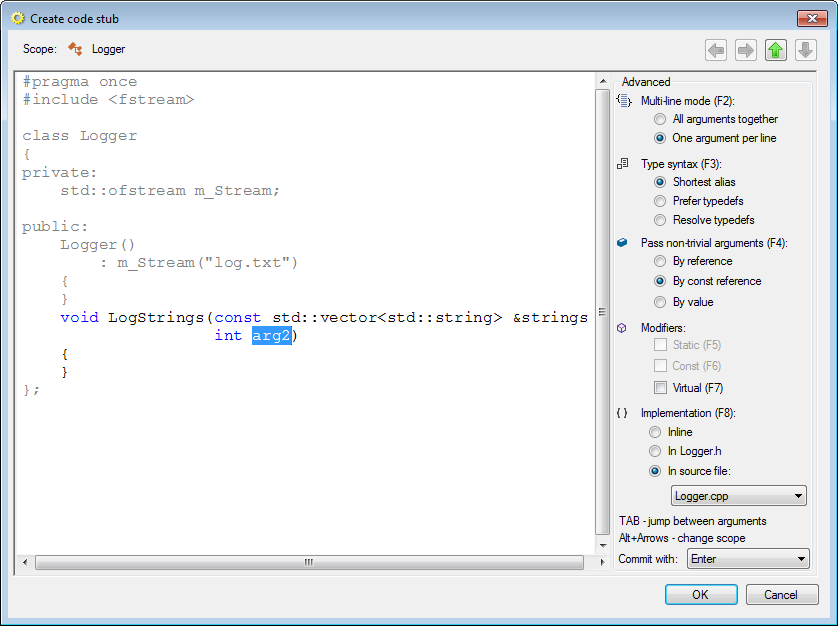Click the horizontal scrollbar right arrow
The height and width of the screenshot is (626, 838).
click(x=603, y=562)
